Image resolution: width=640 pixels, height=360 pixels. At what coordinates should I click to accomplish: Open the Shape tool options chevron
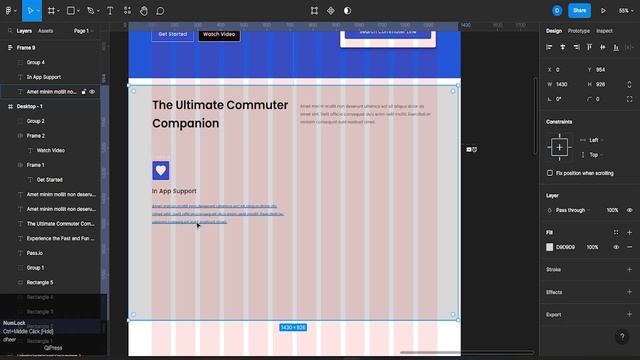(x=78, y=11)
